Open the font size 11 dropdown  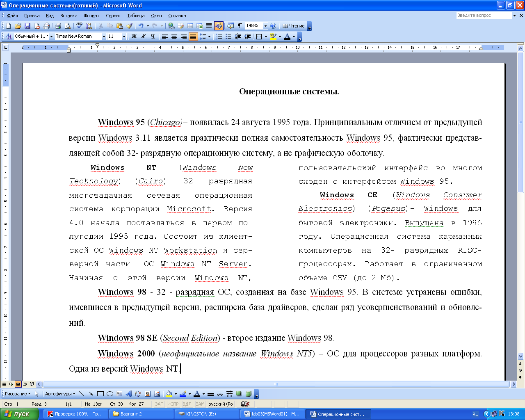point(124,37)
